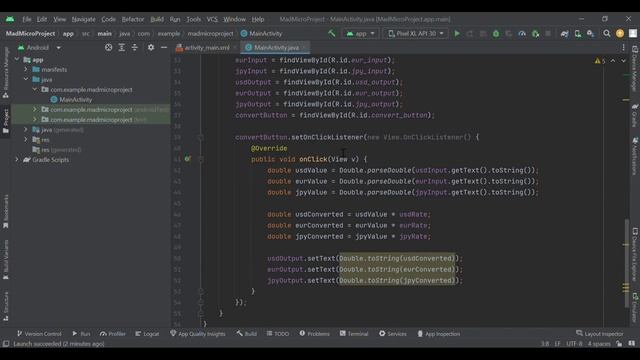Image resolution: width=640 pixels, height=360 pixels.
Task: Click the collapse fold marker at setOnClickListener line
Action: tap(201, 137)
